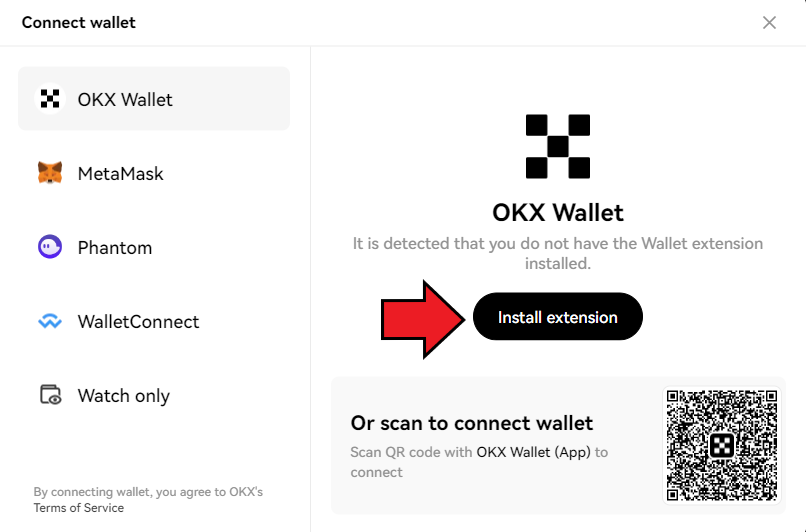Pick the Phantom text label
This screenshot has width=806, height=532.
115,248
